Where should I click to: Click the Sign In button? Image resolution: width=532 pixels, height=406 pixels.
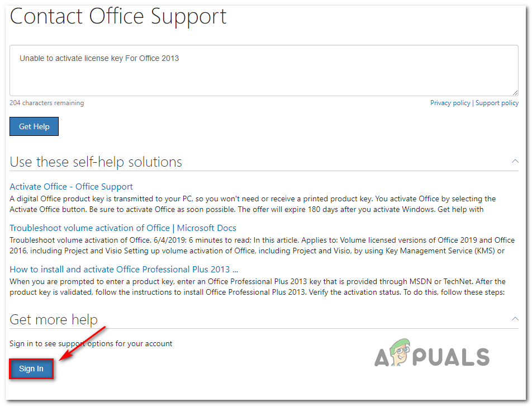pyautogui.click(x=31, y=369)
